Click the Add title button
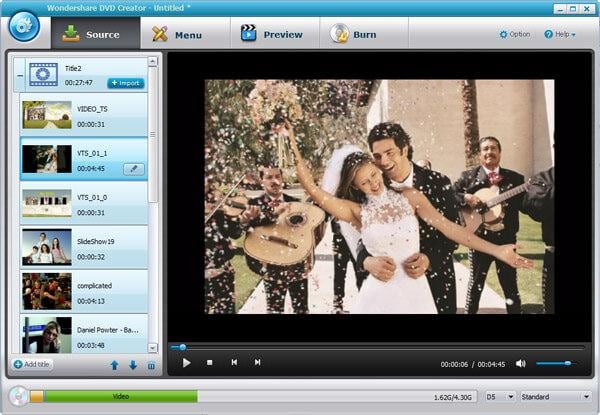600x415 pixels. click(x=32, y=364)
